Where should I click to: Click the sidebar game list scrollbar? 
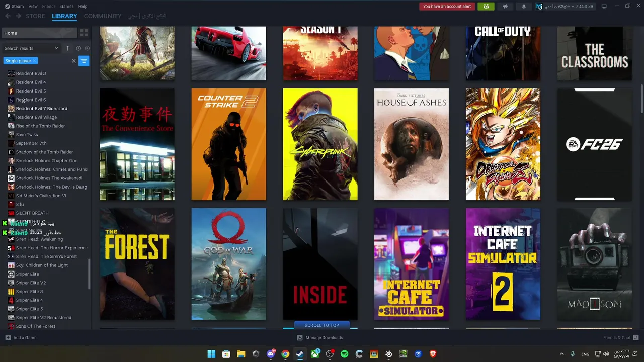[x=90, y=275]
